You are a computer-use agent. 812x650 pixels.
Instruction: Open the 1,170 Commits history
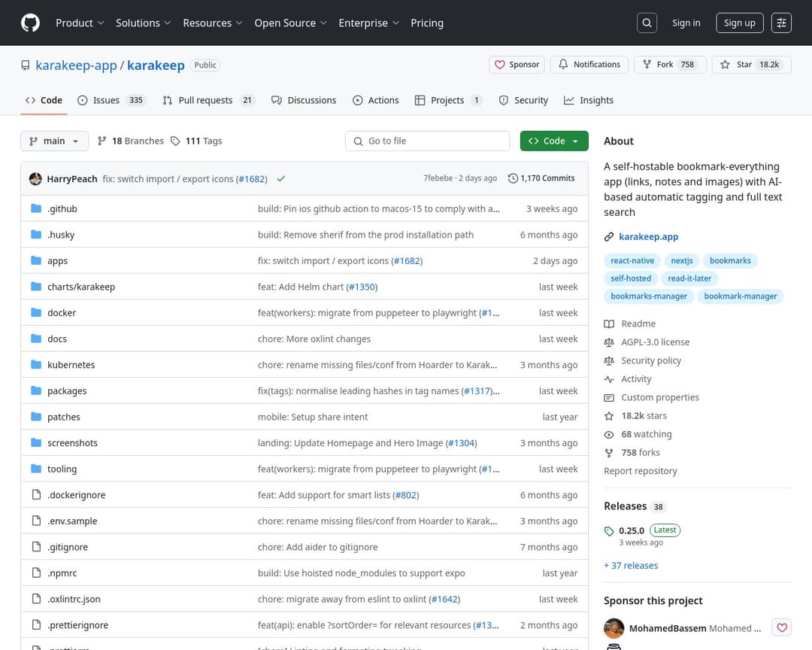pyautogui.click(x=541, y=178)
